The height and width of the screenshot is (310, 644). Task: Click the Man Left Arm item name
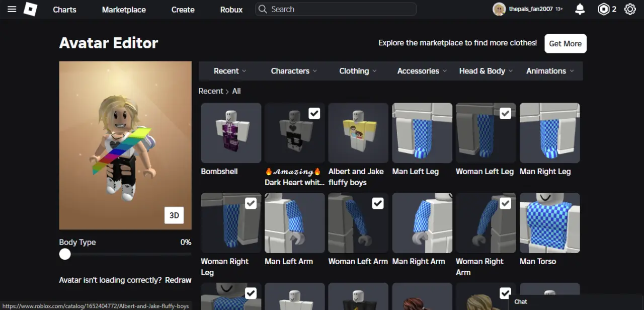pyautogui.click(x=289, y=262)
